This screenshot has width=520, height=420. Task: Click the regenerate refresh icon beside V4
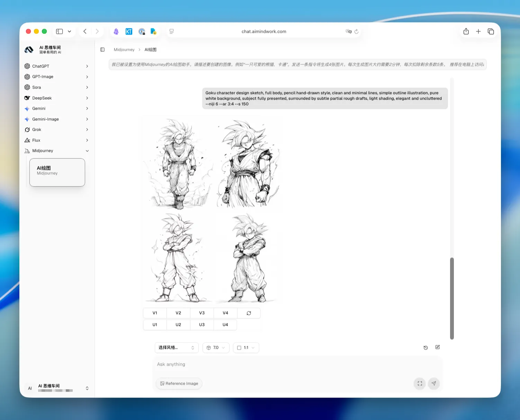249,313
